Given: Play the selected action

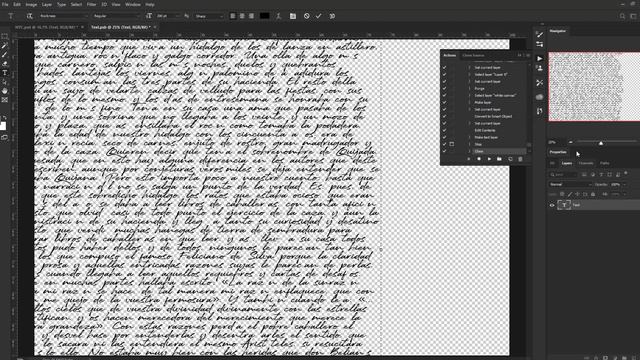Looking at the screenshot, I should click(489, 159).
